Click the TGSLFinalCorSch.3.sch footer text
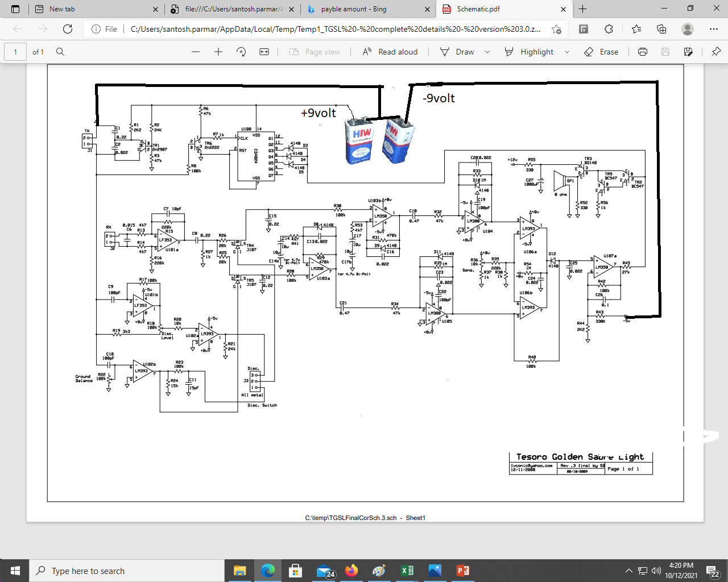 (365, 518)
